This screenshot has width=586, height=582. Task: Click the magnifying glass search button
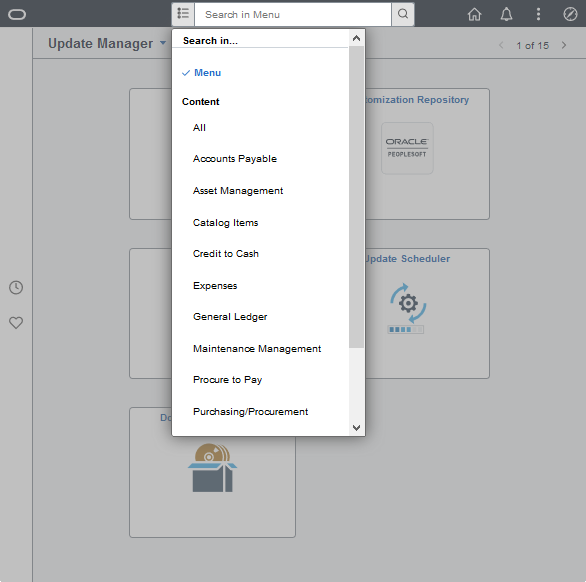[x=403, y=14]
